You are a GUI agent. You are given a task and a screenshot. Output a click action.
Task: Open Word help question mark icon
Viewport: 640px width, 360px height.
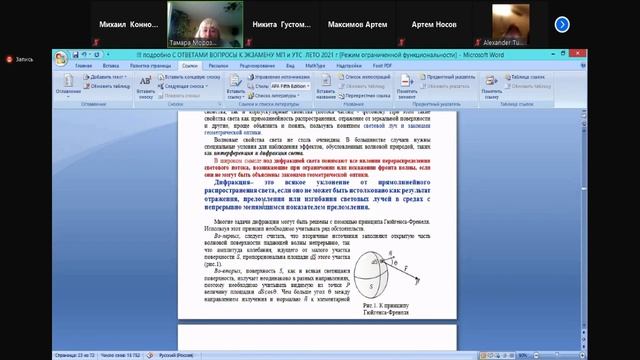coord(583,66)
